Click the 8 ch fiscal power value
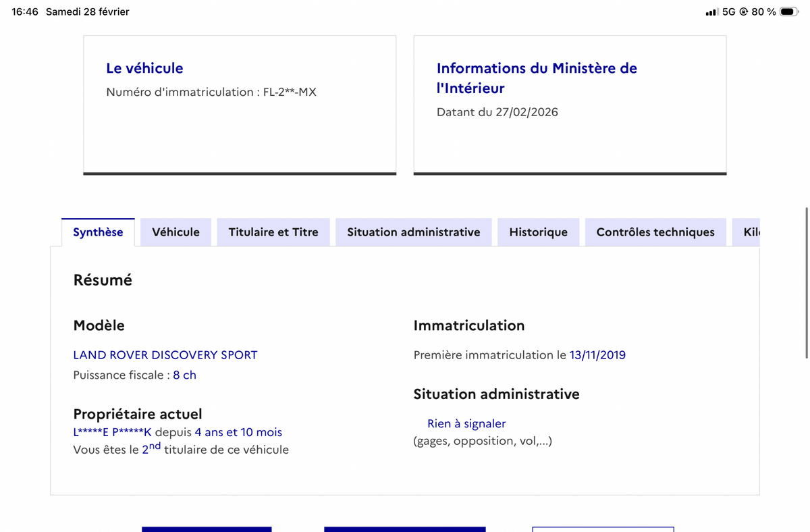Viewport: 810px width, 532px height. (184, 375)
